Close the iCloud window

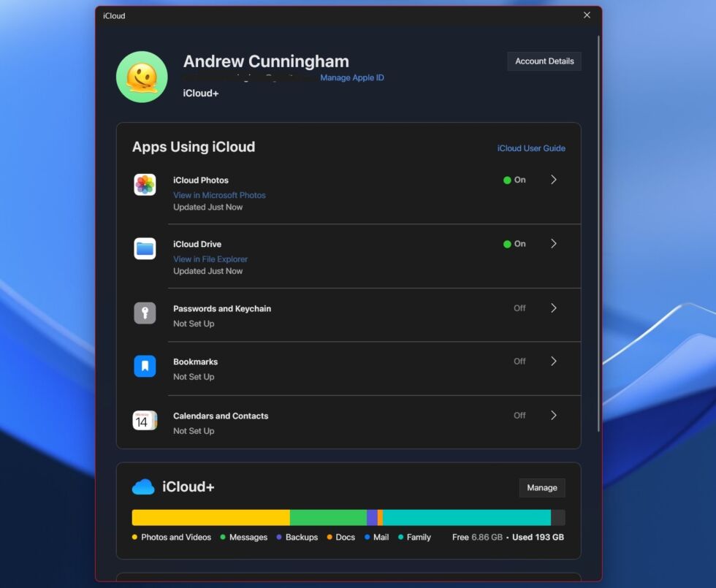point(587,15)
